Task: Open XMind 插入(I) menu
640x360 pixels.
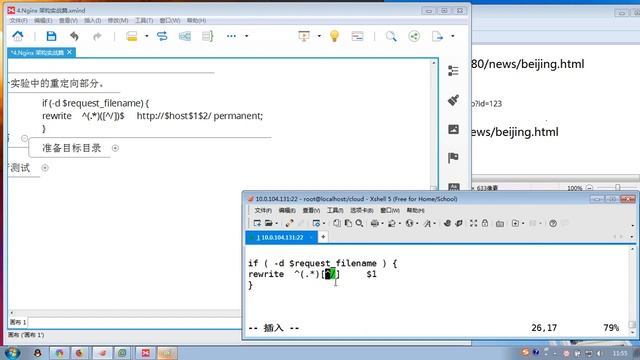Action: click(93, 20)
